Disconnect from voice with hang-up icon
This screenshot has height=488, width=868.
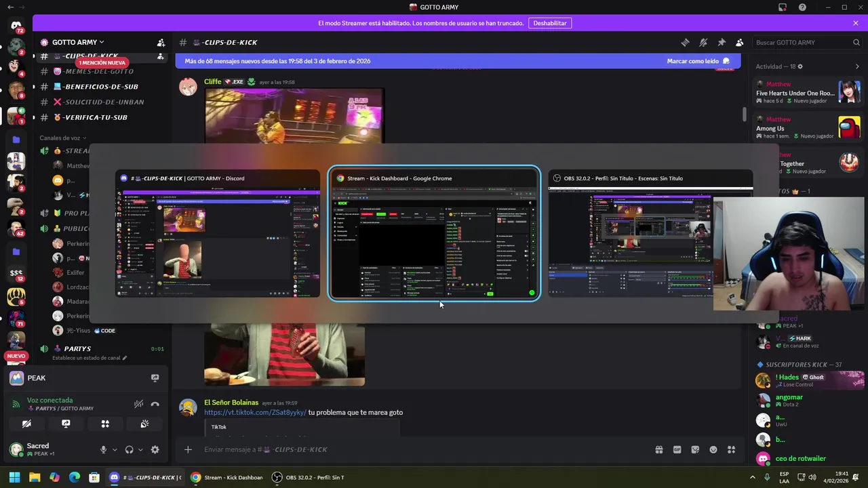[155, 404]
